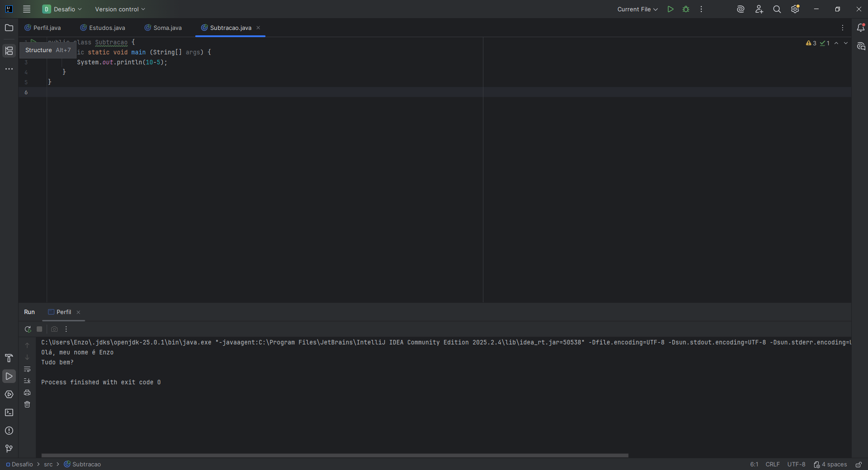
Task: Click the Debug bug icon
Action: point(686,9)
